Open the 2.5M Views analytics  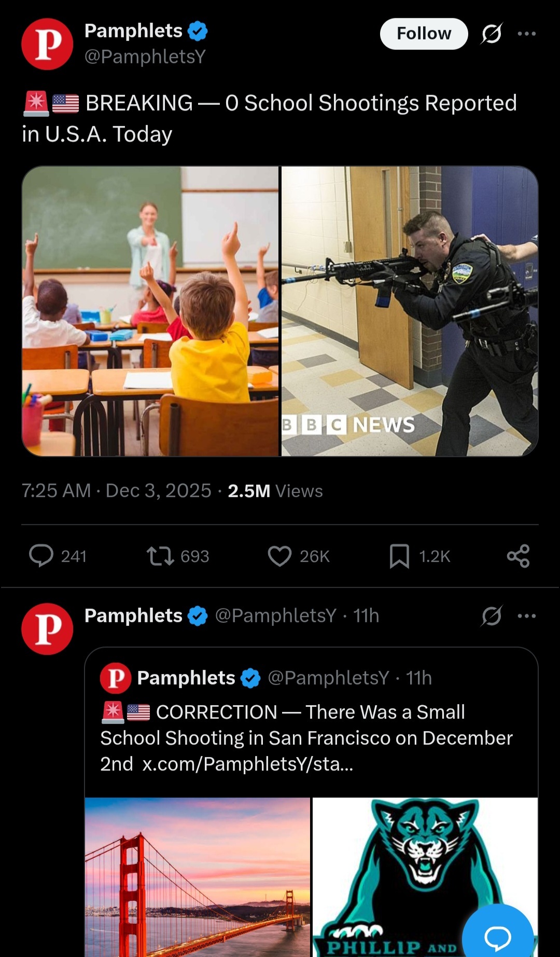pyautogui.click(x=275, y=491)
